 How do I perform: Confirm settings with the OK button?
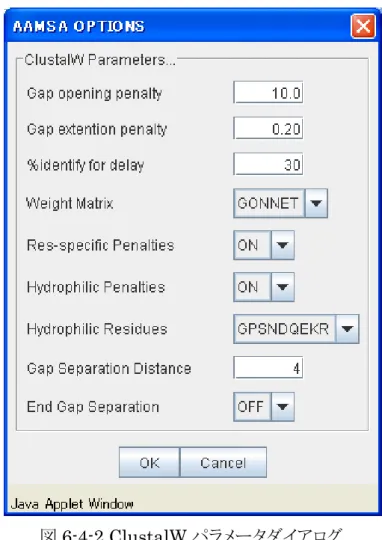[x=149, y=462]
